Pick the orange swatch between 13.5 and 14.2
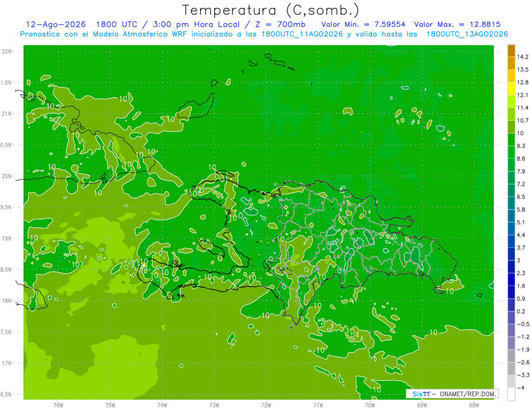 coord(511,63)
